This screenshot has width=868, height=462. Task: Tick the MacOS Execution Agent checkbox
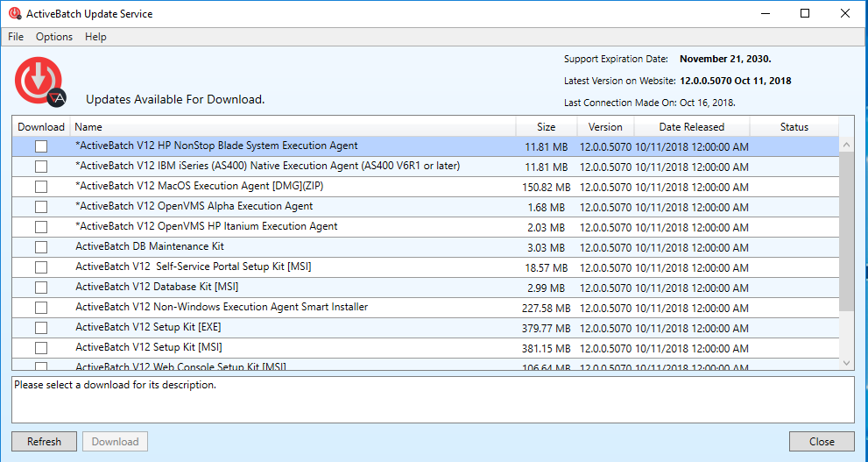pos(41,187)
